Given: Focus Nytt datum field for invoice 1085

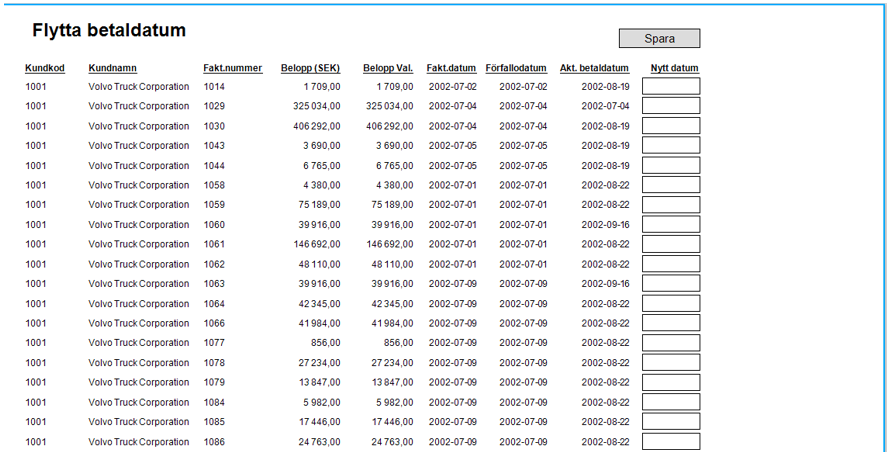Looking at the screenshot, I should (x=671, y=421).
